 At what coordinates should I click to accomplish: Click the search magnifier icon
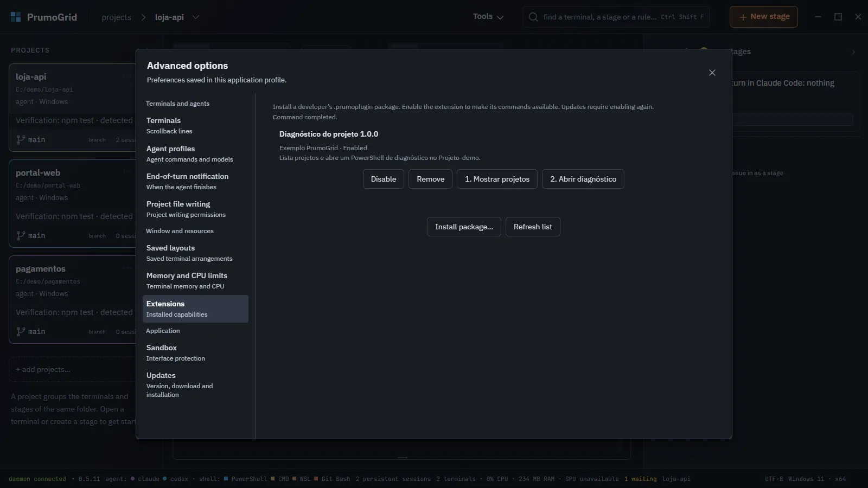533,17
